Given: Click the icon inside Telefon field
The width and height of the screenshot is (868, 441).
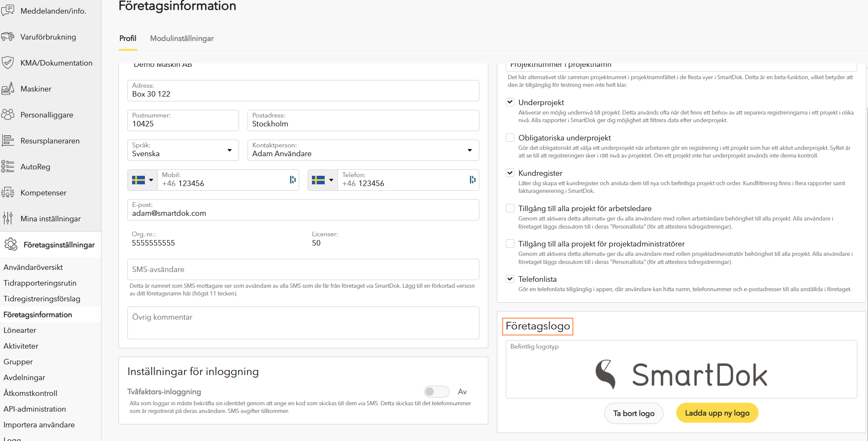Looking at the screenshot, I should [473, 180].
